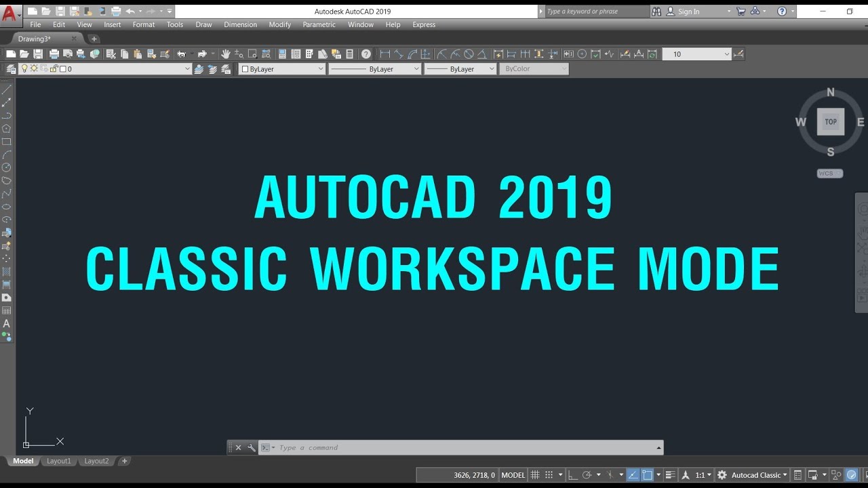
Task: Open the QuickCalc calculator icon
Action: point(350,54)
